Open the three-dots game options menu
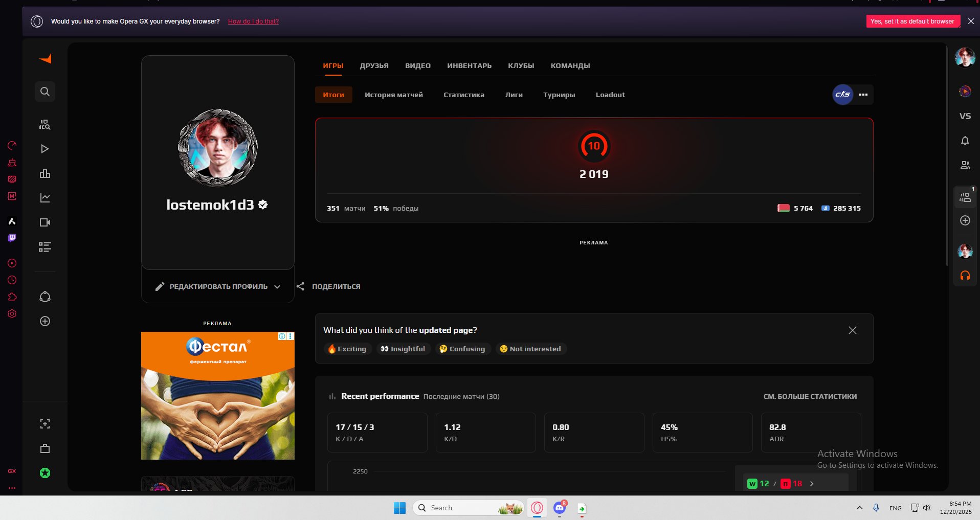The image size is (980, 520). [863, 95]
